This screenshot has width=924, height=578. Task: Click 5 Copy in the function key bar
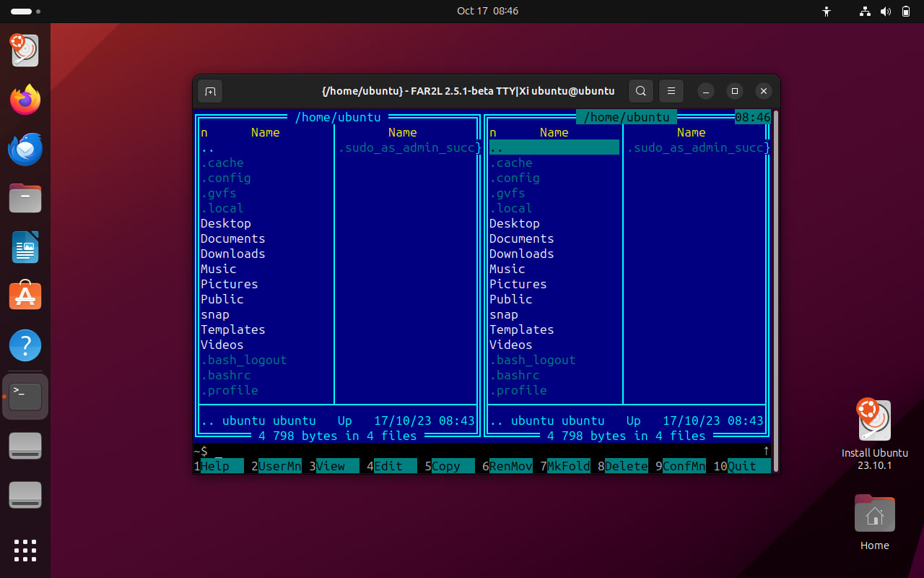pos(450,466)
